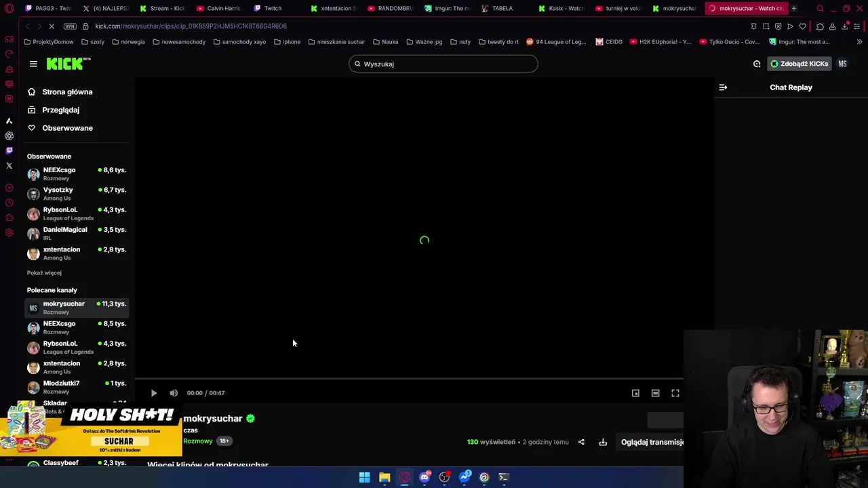Switch to the Calvin Harris tab
868x488 pixels.
pos(219,8)
